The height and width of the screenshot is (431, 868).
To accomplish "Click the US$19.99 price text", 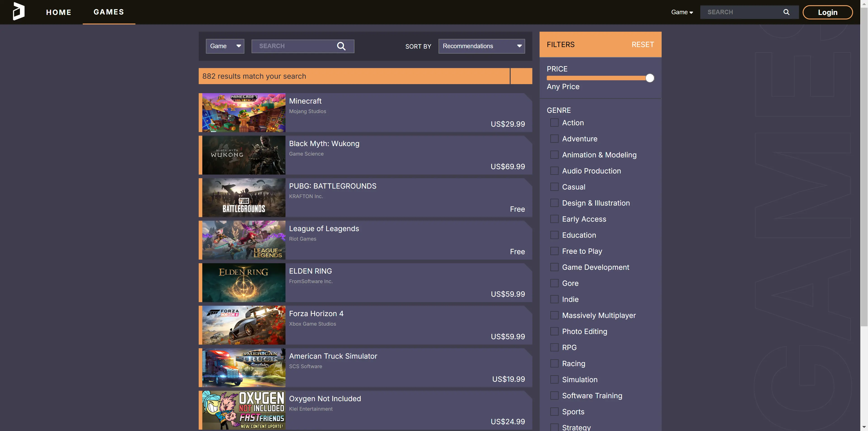I will (x=508, y=379).
